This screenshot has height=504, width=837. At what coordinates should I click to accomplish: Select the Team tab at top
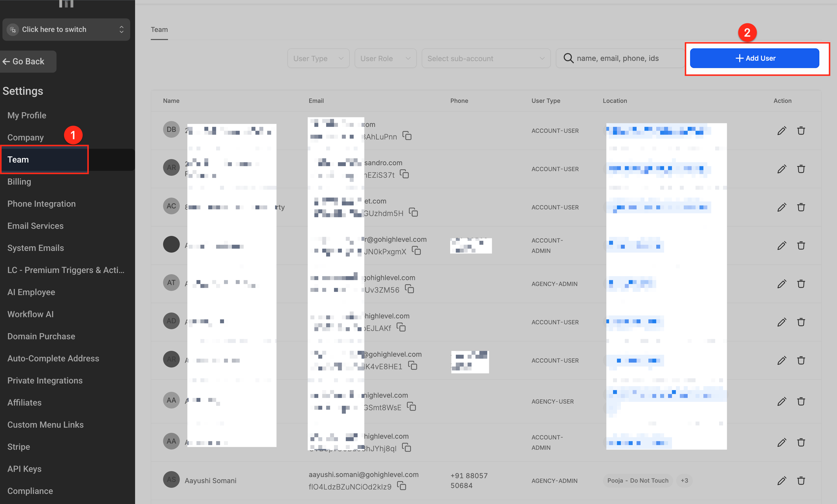[x=159, y=30]
